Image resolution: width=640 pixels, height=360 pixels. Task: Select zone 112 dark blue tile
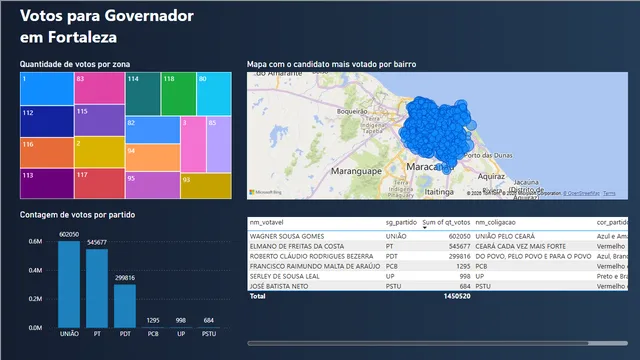click(47, 121)
